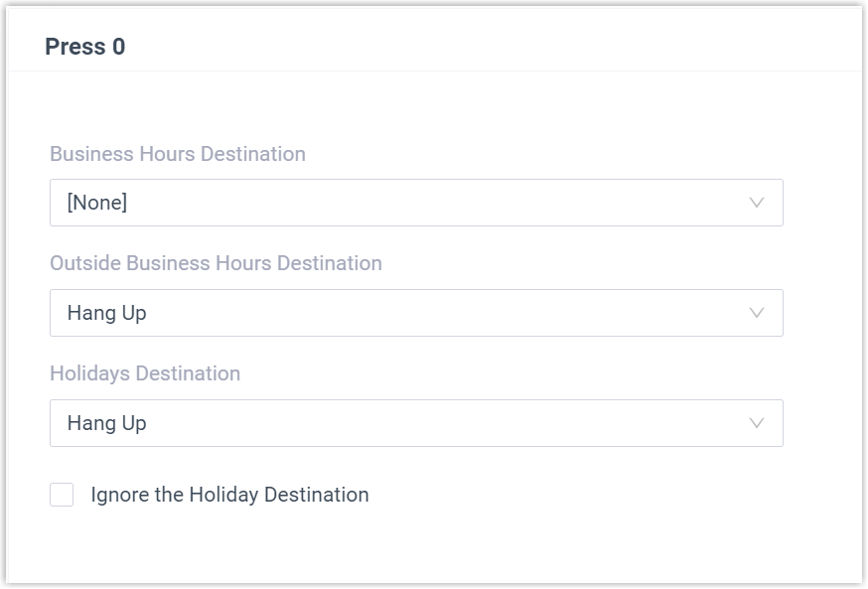Tick the empty box beside Ignore Holiday
This screenshot has width=868, height=589.
(62, 495)
